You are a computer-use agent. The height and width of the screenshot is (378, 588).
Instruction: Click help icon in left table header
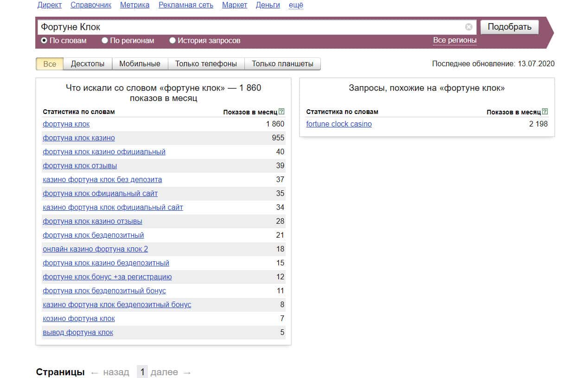click(281, 112)
